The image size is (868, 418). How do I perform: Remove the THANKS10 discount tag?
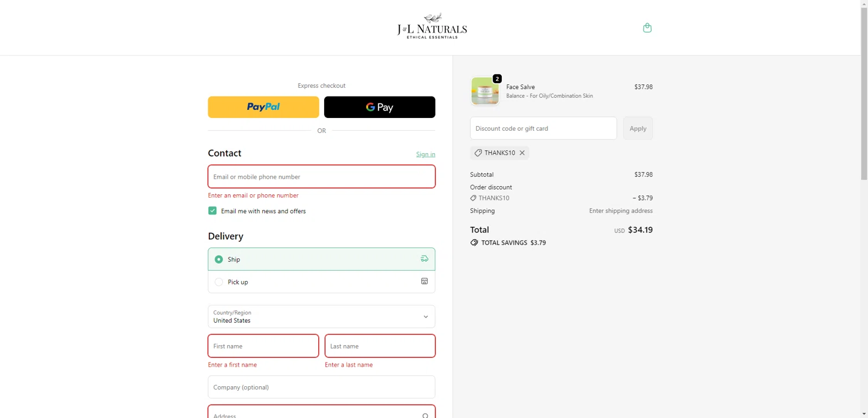pyautogui.click(x=522, y=153)
